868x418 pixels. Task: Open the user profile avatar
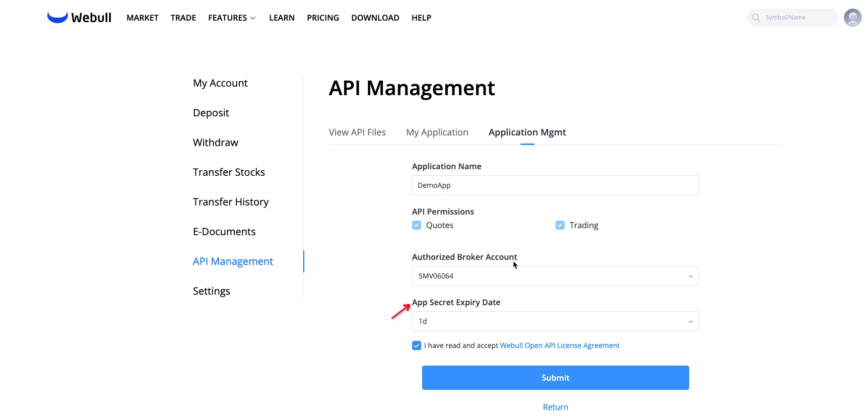tap(852, 18)
